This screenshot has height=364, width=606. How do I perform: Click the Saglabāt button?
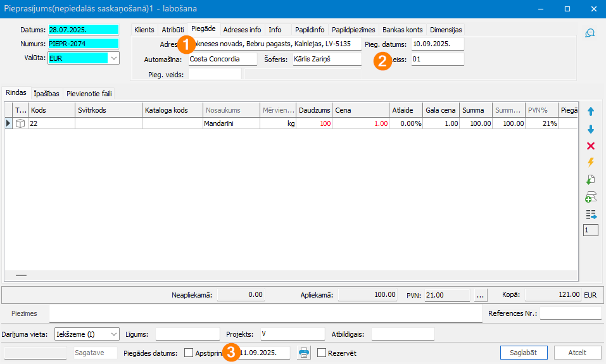pos(523,353)
